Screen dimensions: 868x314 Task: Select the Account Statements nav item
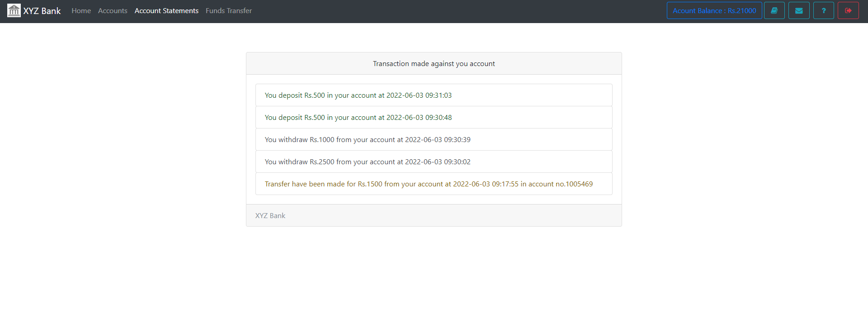166,10
